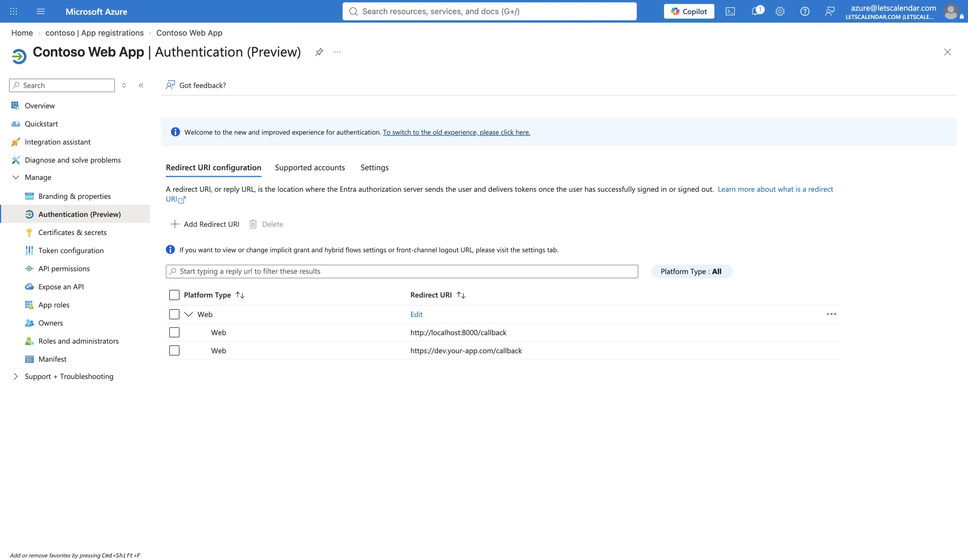Switch to the Settings tab
This screenshot has height=560, width=968.
[374, 167]
